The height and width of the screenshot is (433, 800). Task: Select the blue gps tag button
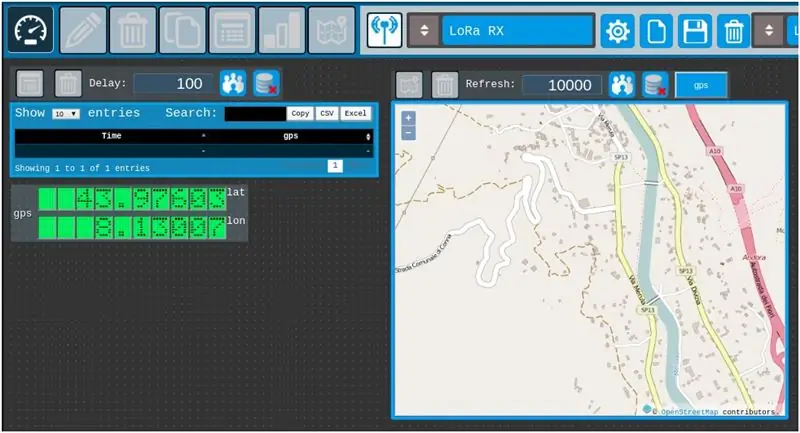pyautogui.click(x=701, y=85)
